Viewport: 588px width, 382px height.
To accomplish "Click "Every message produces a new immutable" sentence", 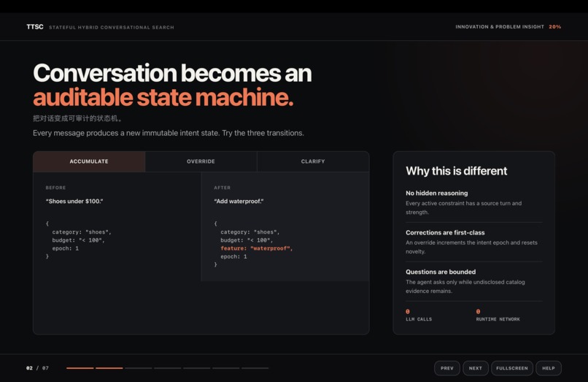I will point(169,133).
